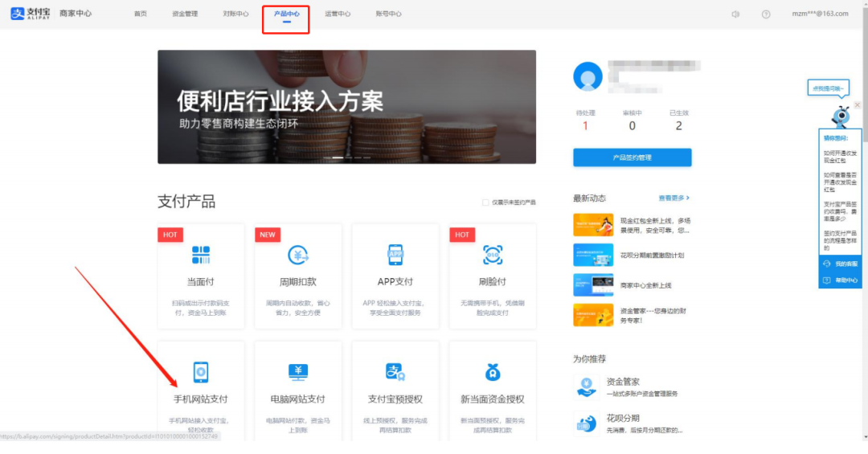
Task: Open the 刷脸付 product title
Action: [493, 282]
